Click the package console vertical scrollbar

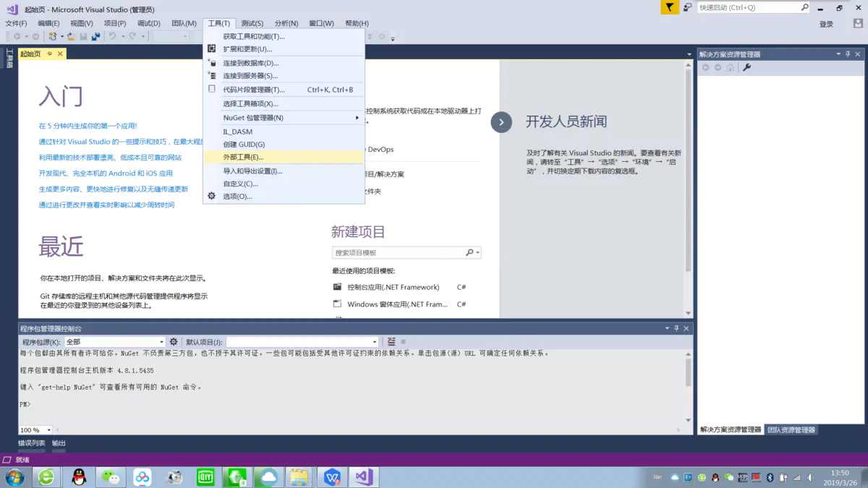(x=688, y=386)
